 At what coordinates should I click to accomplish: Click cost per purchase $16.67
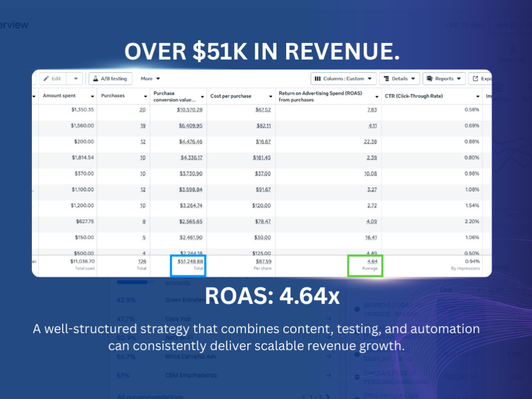click(x=263, y=142)
